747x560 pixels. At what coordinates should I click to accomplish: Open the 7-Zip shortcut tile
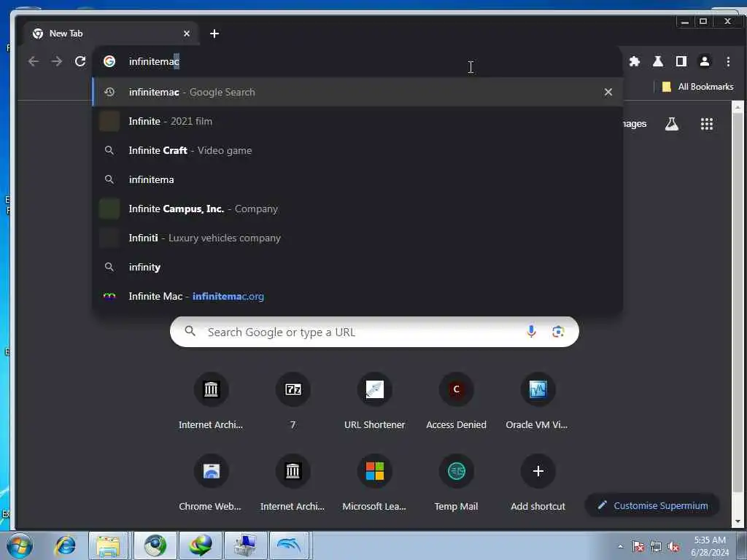tap(293, 402)
